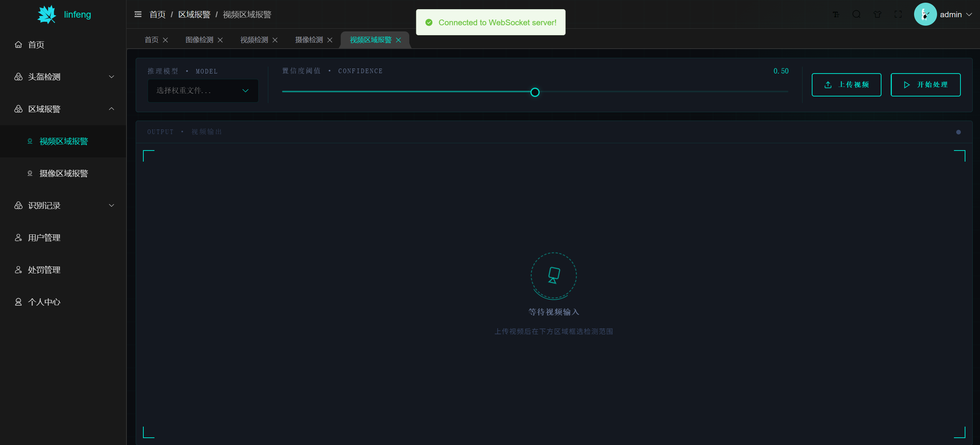Image resolution: width=980 pixels, height=445 pixels.
Task: Open 个人中心 in the sidebar
Action: [63, 302]
